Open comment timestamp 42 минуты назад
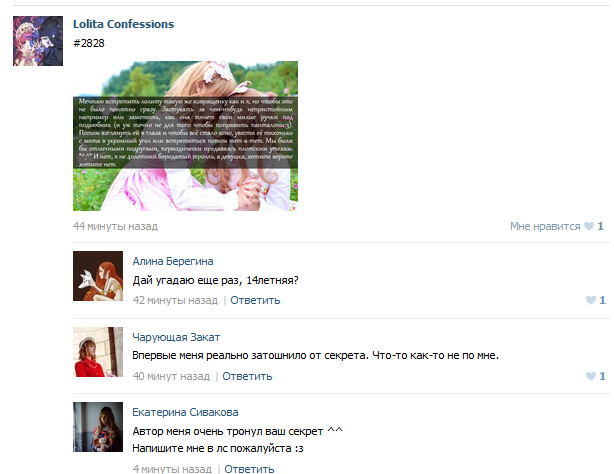The height and width of the screenshot is (474, 614). (x=175, y=300)
